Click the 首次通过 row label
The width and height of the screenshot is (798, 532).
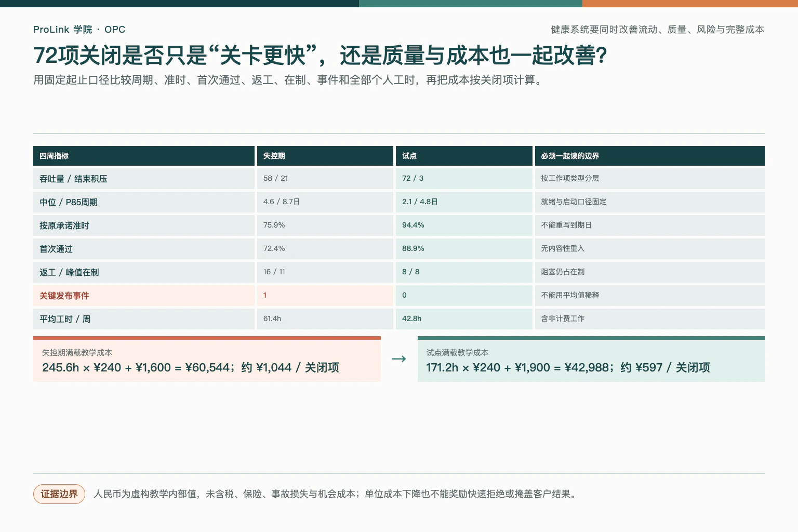click(144, 249)
